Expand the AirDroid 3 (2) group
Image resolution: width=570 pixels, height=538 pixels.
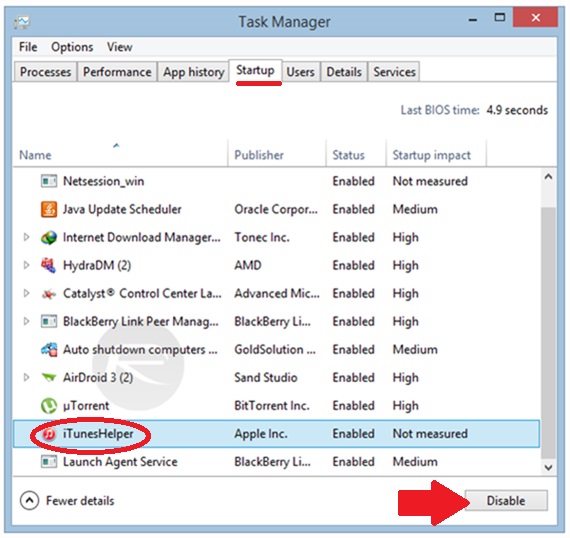coord(26,378)
